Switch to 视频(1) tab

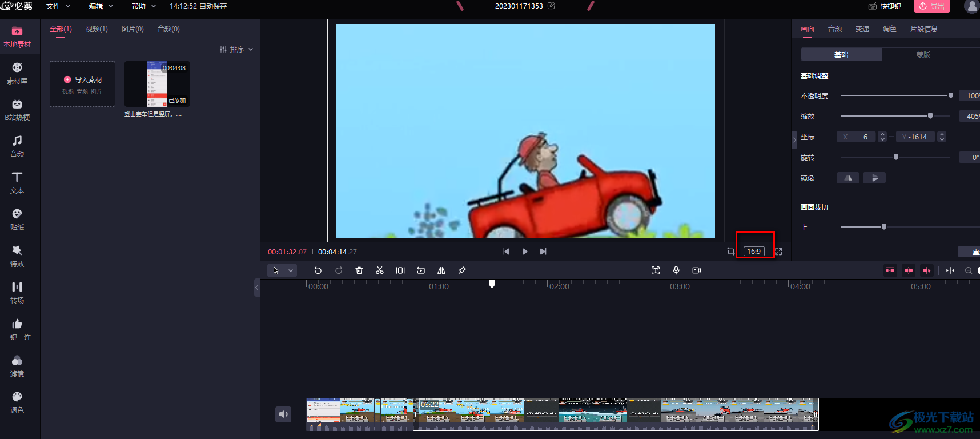(x=97, y=29)
